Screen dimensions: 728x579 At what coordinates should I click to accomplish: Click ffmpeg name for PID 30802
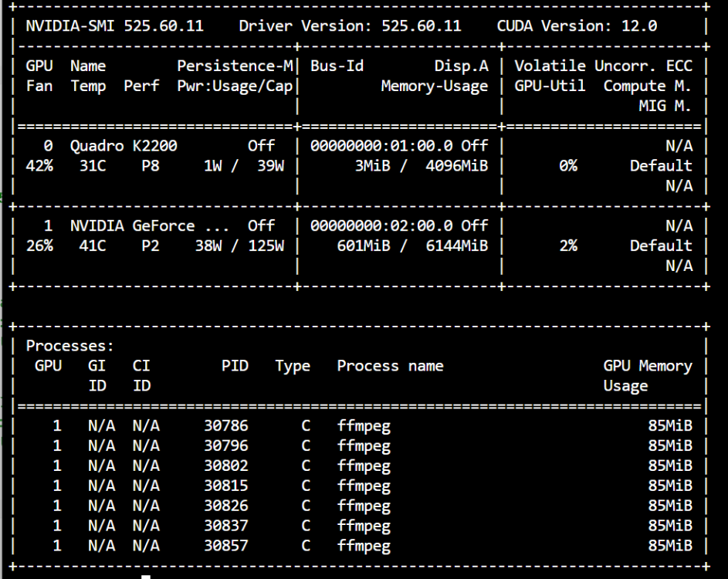coord(364,466)
